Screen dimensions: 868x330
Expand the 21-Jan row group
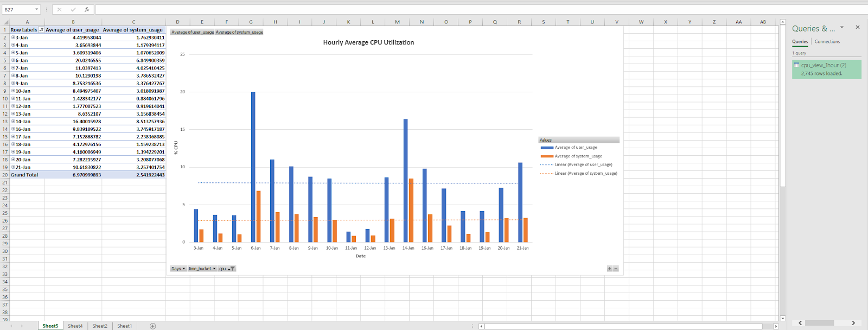[13, 167]
